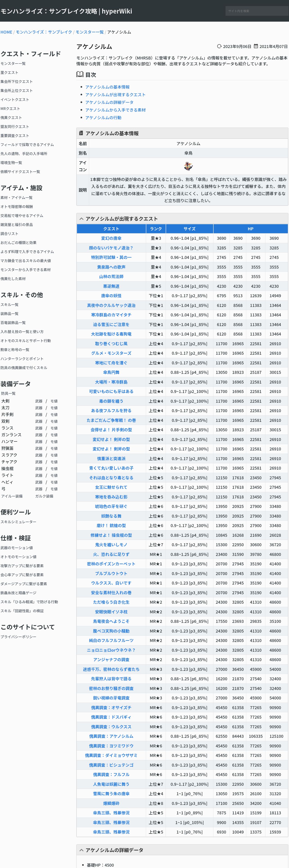289x868 pixels.
Task: Open sidebar マカ錬金で出るスキルの最大値 link
Action: pyautogui.click(x=26, y=260)
